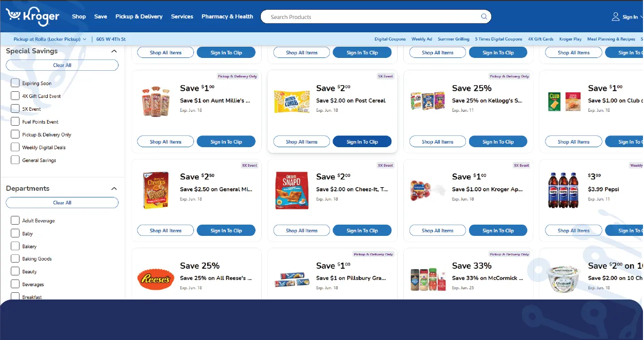Open the Honeycomb cereal coupon image
Image resolution: width=644 pixels, height=340 pixels.
tap(291, 102)
